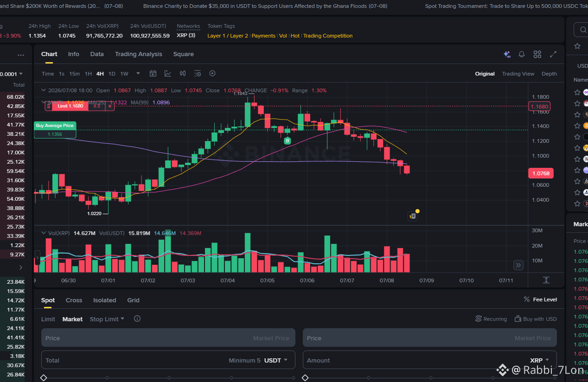Image resolution: width=588 pixels, height=382 pixels.
Task: Expand chart to fullscreen
Action: pyautogui.click(x=553, y=54)
